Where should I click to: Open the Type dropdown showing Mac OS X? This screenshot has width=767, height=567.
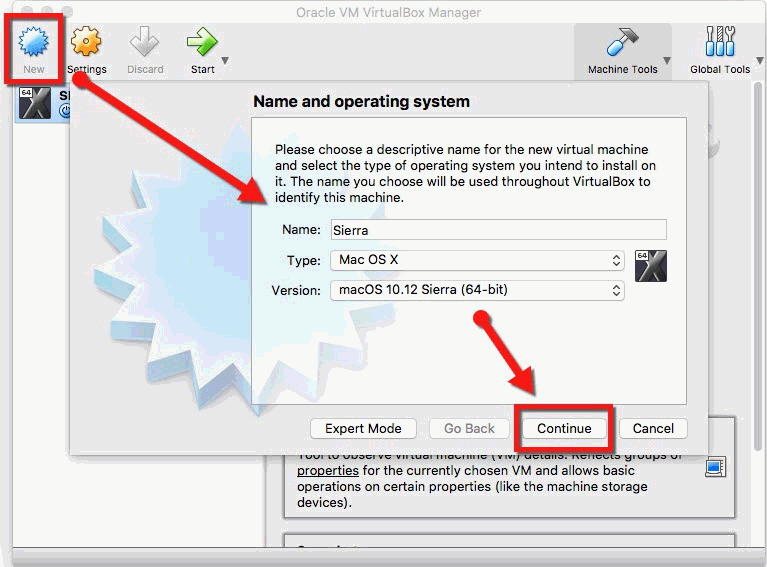pyautogui.click(x=477, y=260)
